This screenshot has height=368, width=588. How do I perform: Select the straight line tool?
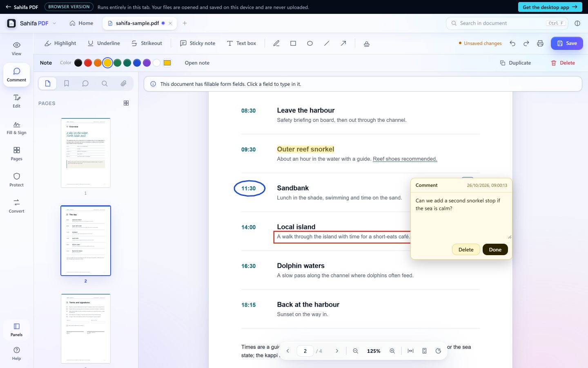click(x=327, y=43)
